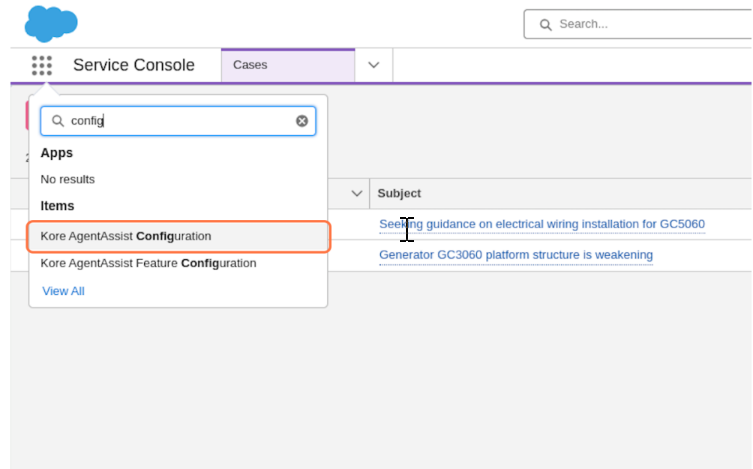Click the magnifier icon beside config
Screen dimensions: 753x469
point(58,121)
